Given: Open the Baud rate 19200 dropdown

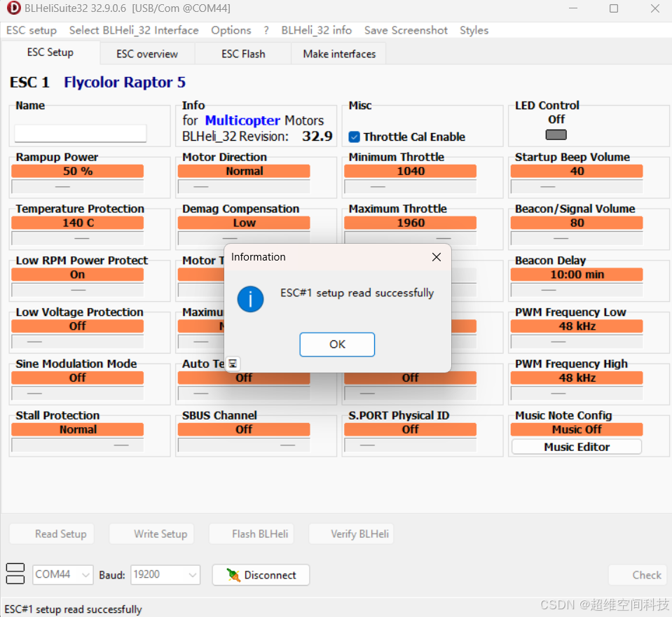Looking at the screenshot, I should pyautogui.click(x=165, y=574).
